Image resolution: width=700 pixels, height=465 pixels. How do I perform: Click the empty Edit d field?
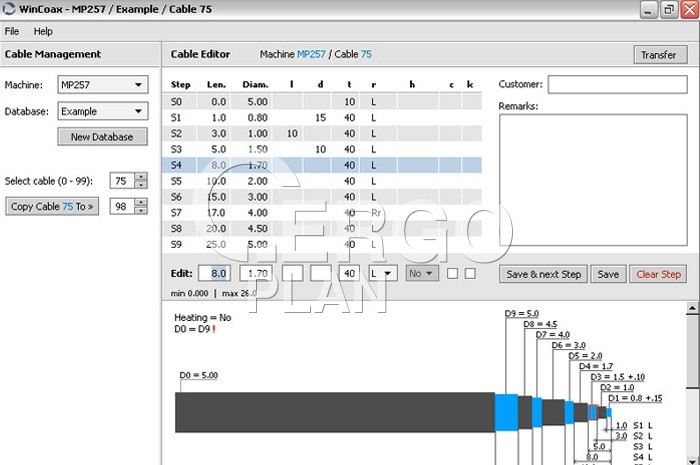click(x=321, y=274)
